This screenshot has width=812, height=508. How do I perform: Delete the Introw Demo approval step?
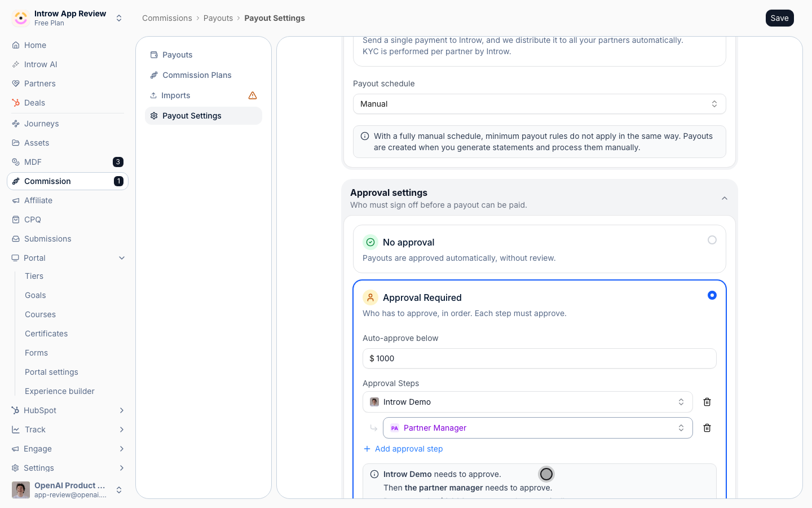707,402
